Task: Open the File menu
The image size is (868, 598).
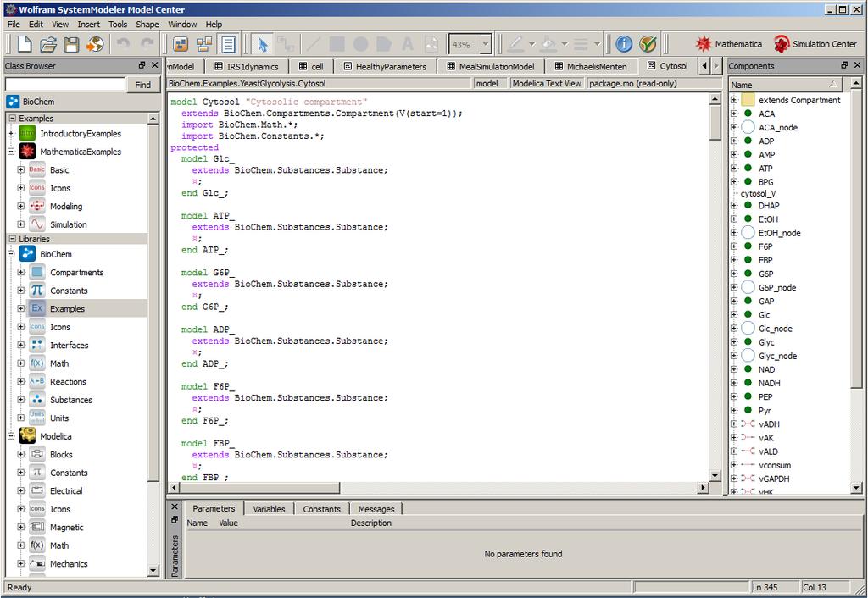Action: [14, 25]
